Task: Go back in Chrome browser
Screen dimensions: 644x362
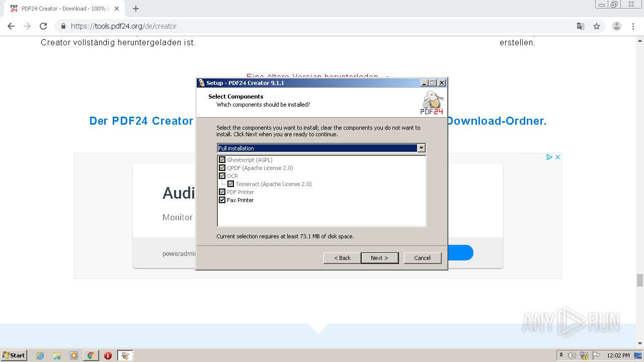Action: pyautogui.click(x=11, y=26)
